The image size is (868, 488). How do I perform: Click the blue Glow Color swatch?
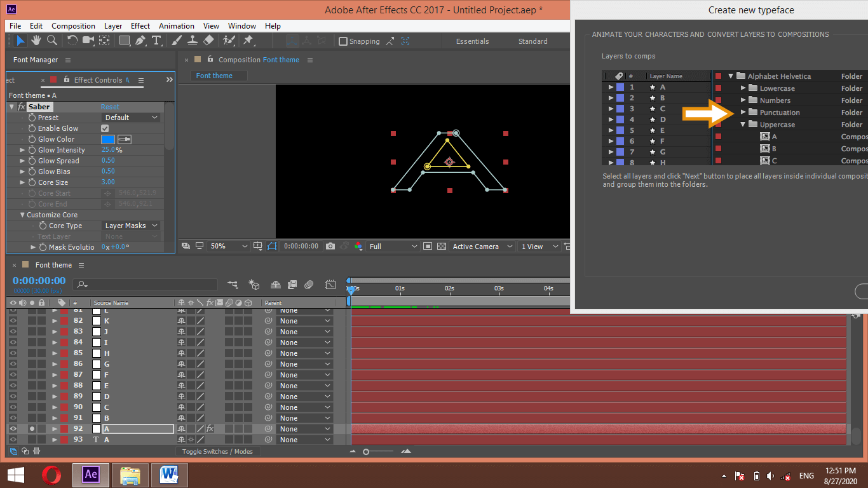(108, 139)
